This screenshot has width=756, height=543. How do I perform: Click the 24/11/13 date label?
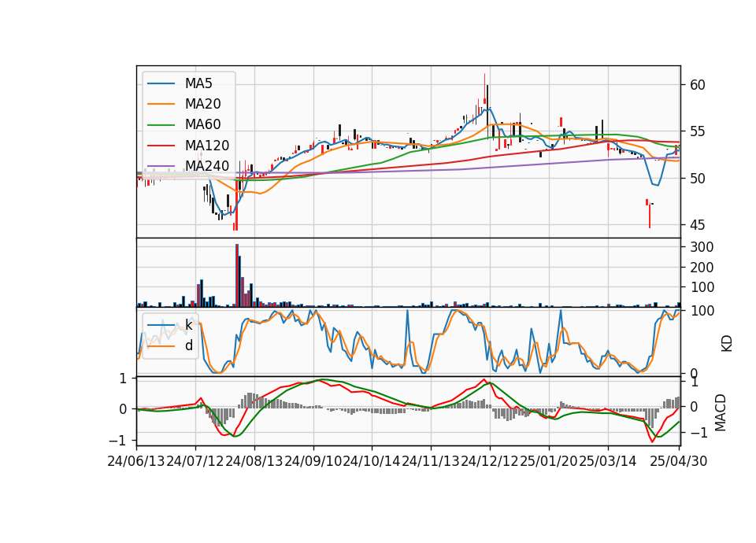431,461
